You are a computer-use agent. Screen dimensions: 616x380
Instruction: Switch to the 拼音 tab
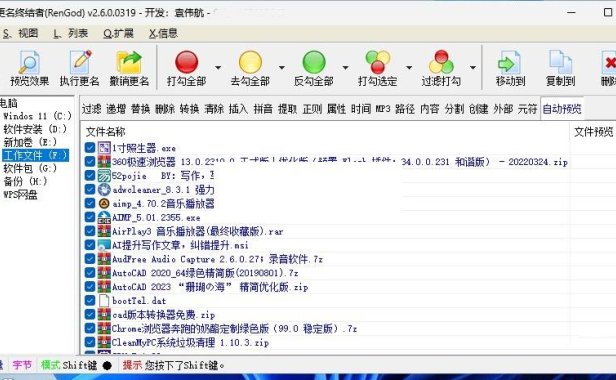point(263,109)
